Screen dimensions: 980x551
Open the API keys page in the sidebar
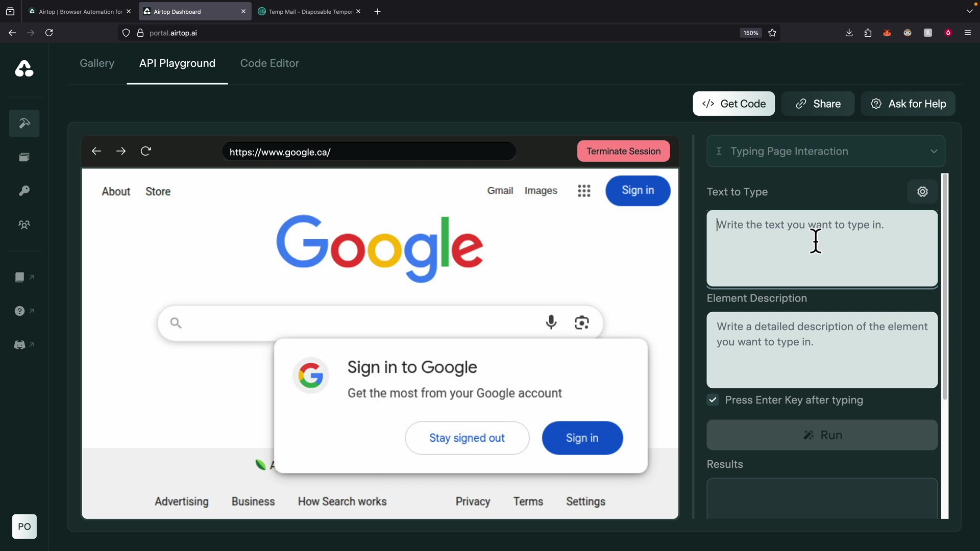point(24,191)
